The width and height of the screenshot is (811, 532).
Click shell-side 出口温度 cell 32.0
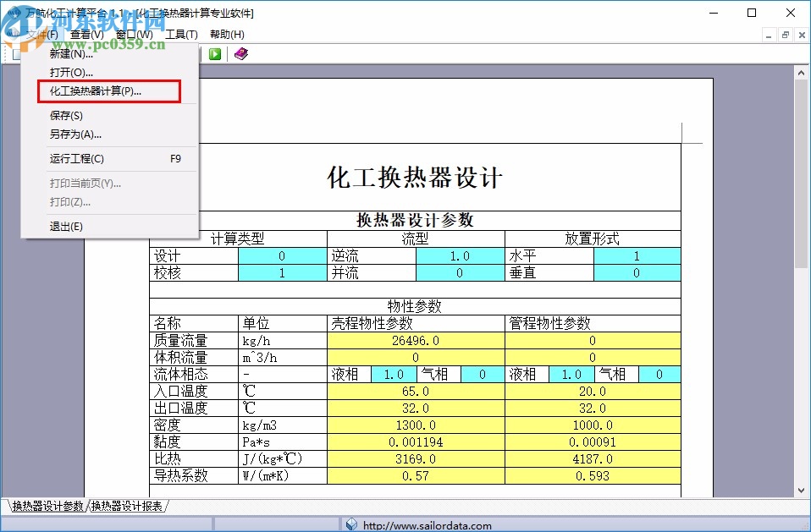[x=416, y=409]
